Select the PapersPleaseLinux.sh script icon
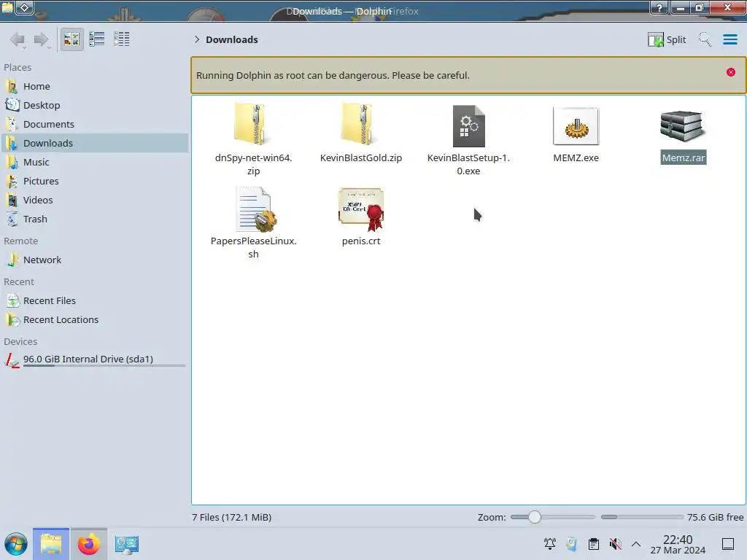This screenshot has width=747, height=560. point(255,209)
